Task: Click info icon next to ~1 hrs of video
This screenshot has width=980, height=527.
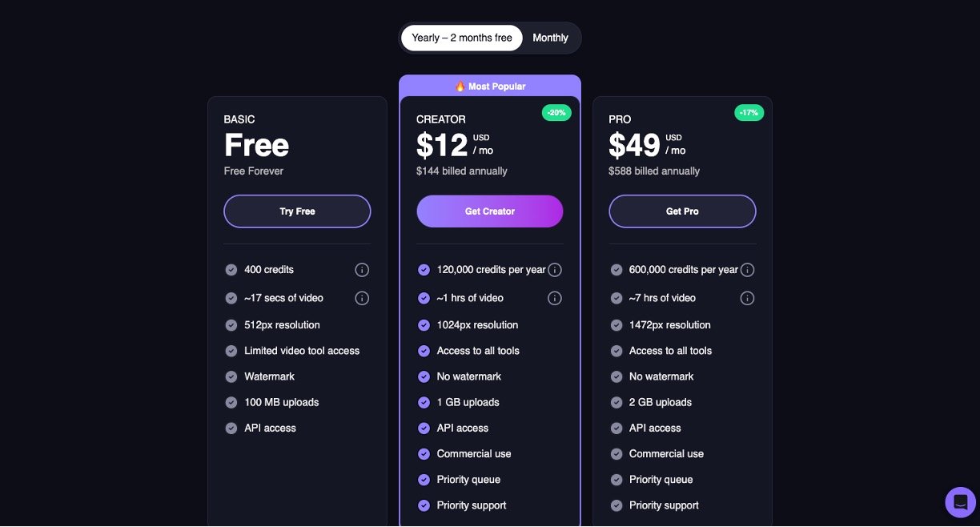Action: (554, 298)
